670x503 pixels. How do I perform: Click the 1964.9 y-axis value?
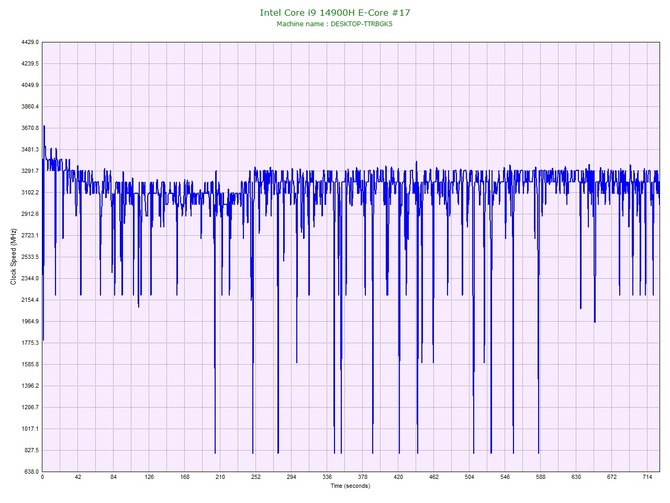click(30, 321)
